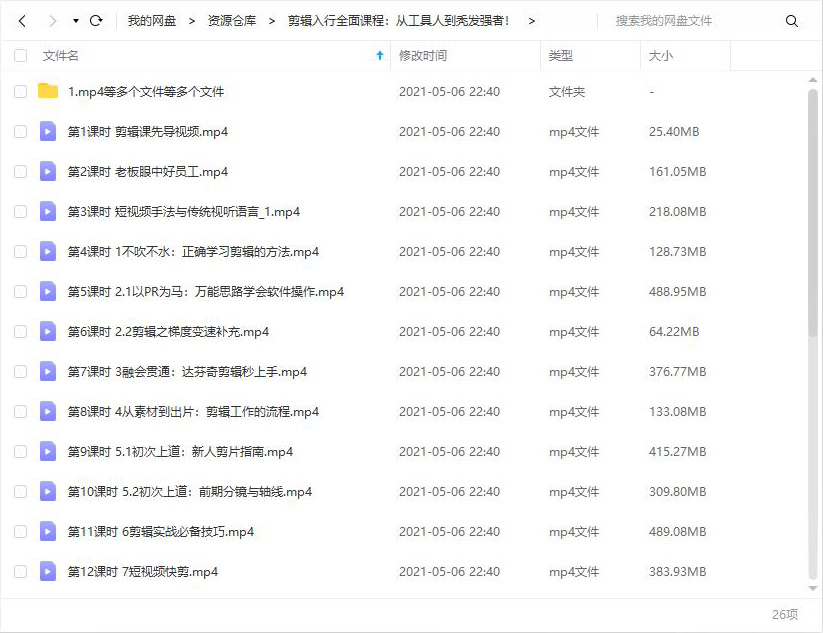Viewport: 823px width, 633px height.
Task: Sort by 大小 column header
Action: [660, 56]
